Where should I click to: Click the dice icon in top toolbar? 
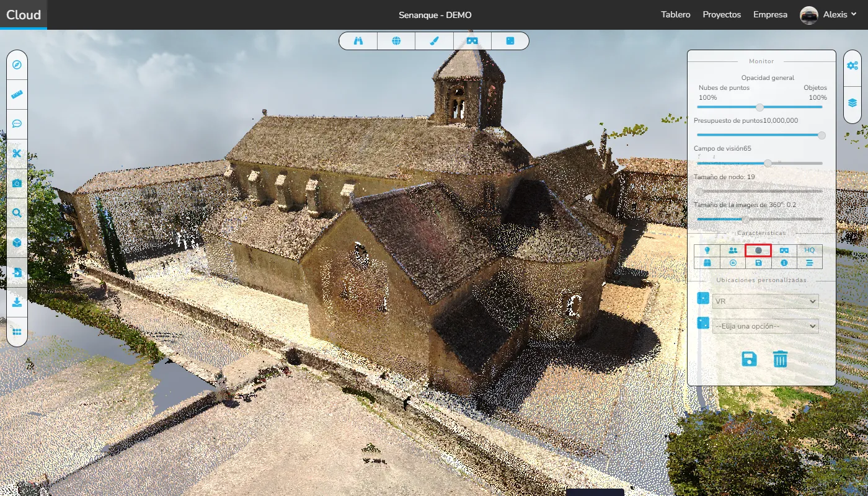(x=510, y=41)
